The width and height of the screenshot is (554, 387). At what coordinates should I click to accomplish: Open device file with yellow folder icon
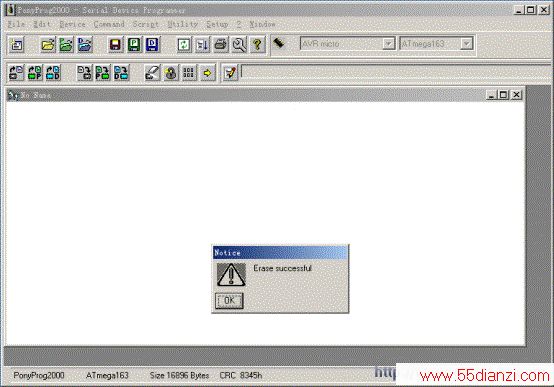[48, 45]
